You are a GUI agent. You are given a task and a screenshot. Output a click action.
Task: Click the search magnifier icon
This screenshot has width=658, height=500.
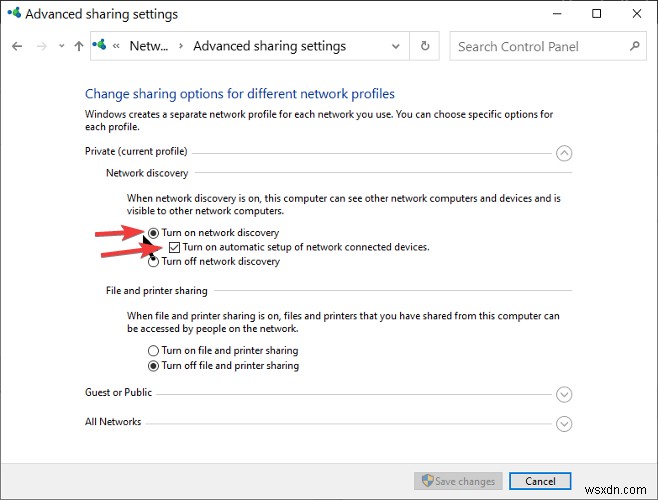coord(635,46)
